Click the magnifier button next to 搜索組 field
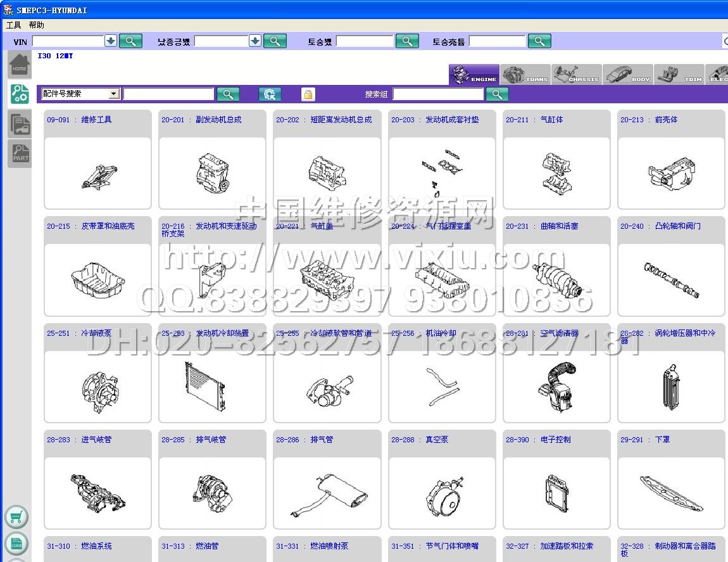The width and height of the screenshot is (728, 562). coord(497,94)
